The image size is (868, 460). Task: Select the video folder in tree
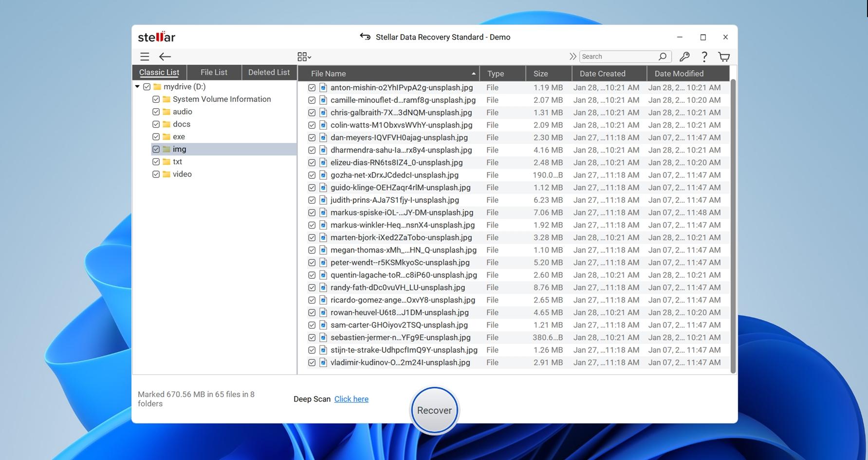(182, 174)
